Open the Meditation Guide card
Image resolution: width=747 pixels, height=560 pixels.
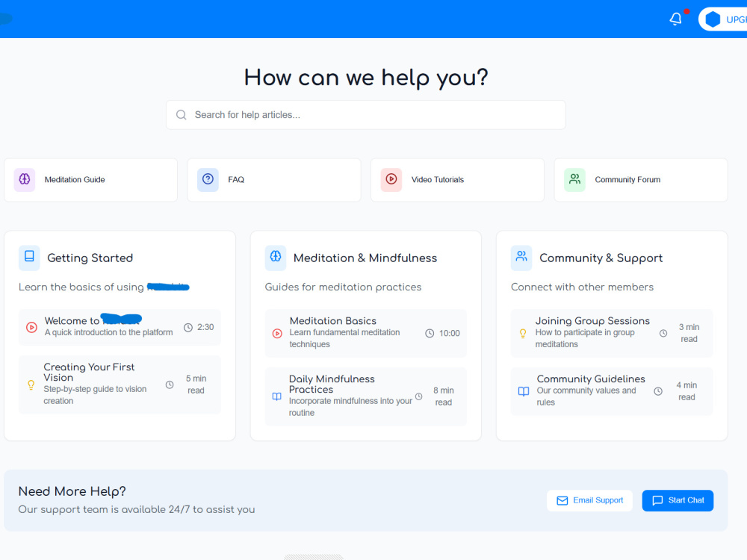pos(90,180)
